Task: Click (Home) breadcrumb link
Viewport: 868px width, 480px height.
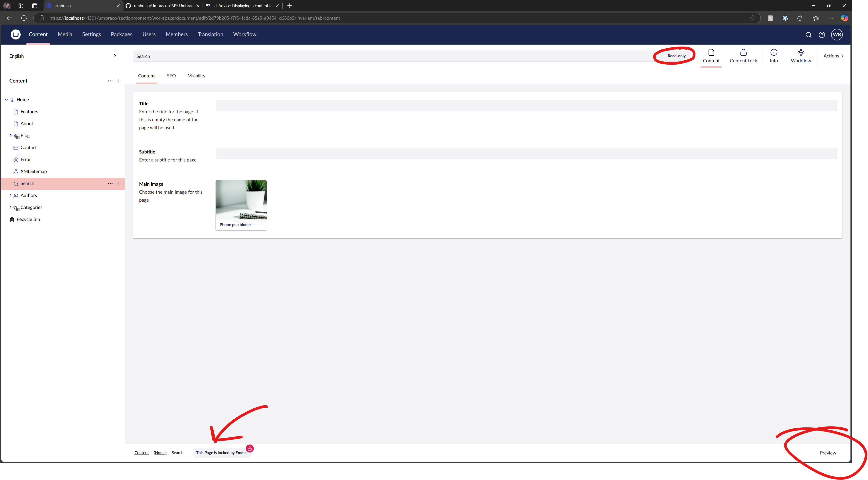Action: pyautogui.click(x=160, y=453)
